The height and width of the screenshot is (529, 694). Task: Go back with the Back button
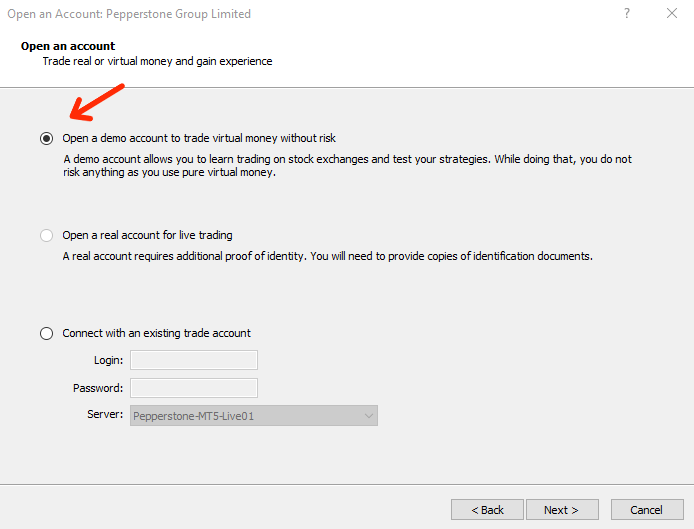click(487, 510)
